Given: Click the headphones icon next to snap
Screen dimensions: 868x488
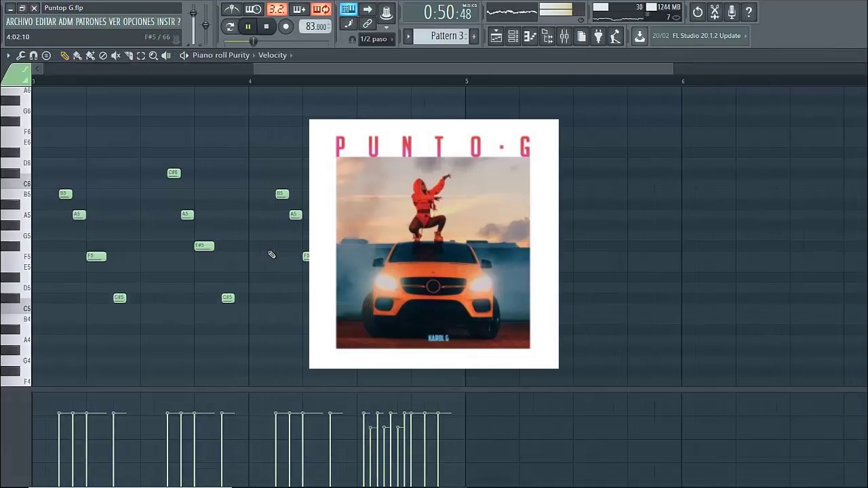Looking at the screenshot, I should 352,39.
